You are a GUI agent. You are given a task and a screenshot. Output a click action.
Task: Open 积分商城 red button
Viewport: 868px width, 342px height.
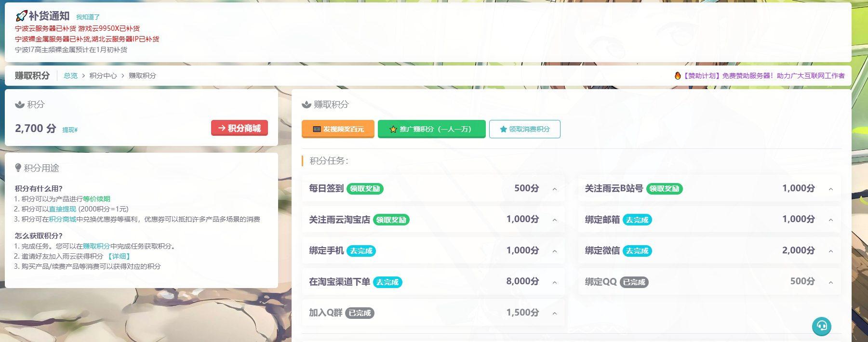[240, 128]
